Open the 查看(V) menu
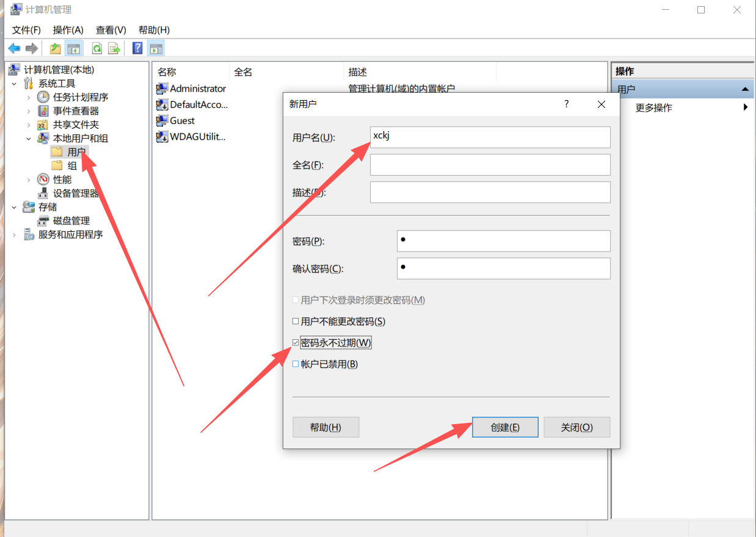The width and height of the screenshot is (756, 537). 111,30
